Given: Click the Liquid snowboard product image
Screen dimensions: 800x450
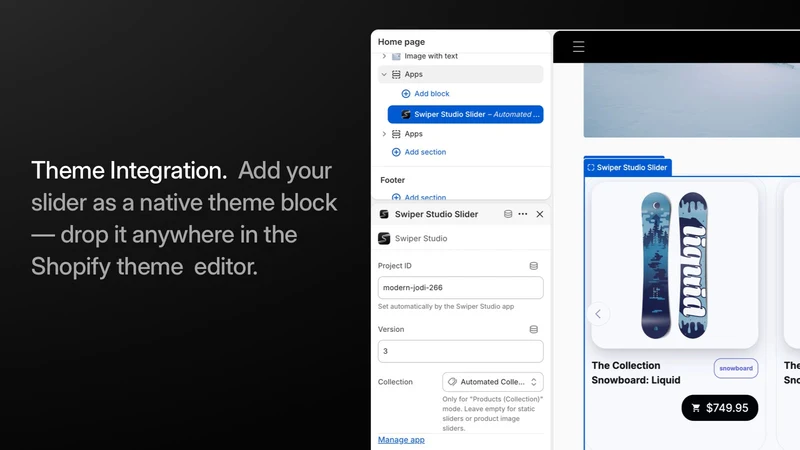Looking at the screenshot, I should click(x=674, y=265).
